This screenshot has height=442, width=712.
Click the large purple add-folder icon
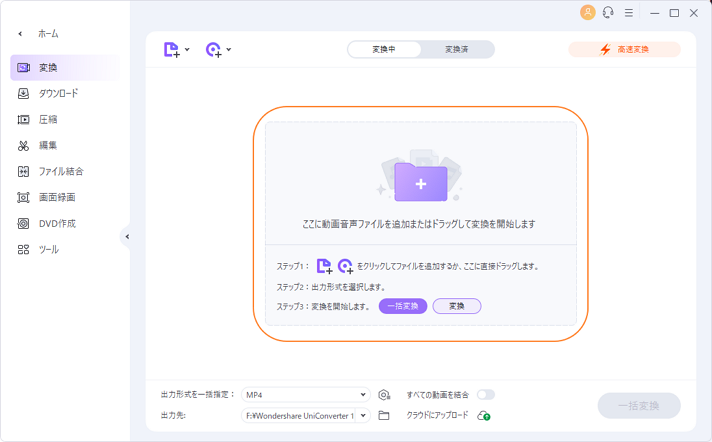pyautogui.click(x=421, y=183)
